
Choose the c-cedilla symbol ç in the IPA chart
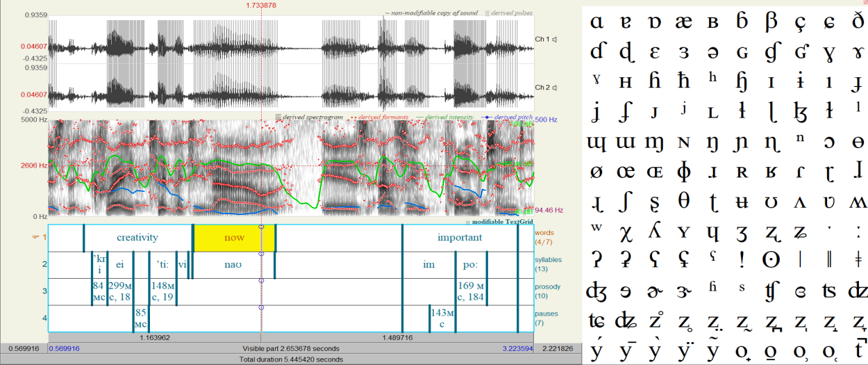[800, 22]
